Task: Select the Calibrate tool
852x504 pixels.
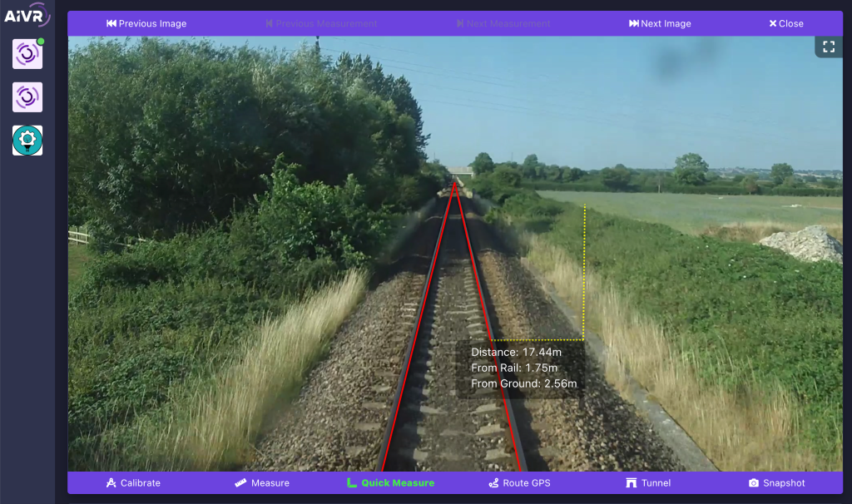Action: tap(133, 483)
